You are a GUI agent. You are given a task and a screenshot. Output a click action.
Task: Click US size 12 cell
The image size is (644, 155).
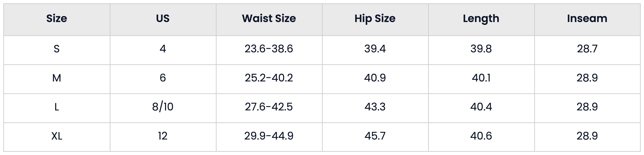click(x=163, y=137)
